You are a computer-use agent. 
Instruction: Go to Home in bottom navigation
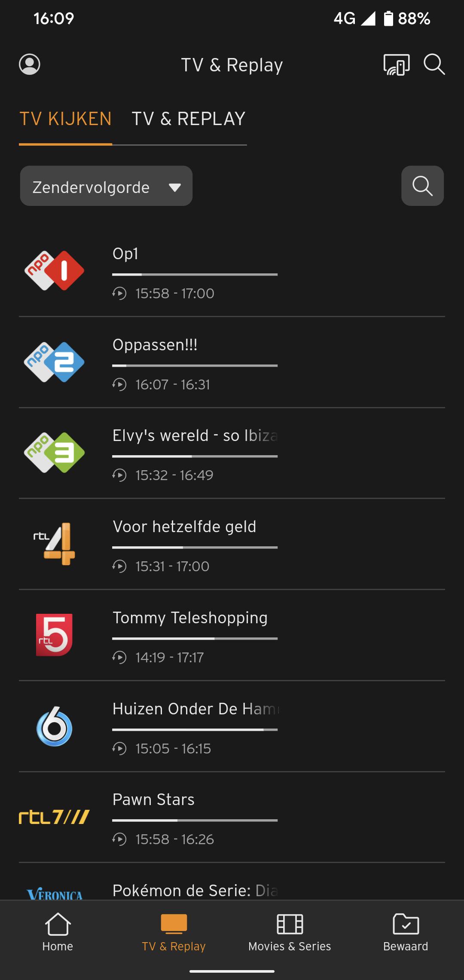pyautogui.click(x=58, y=931)
